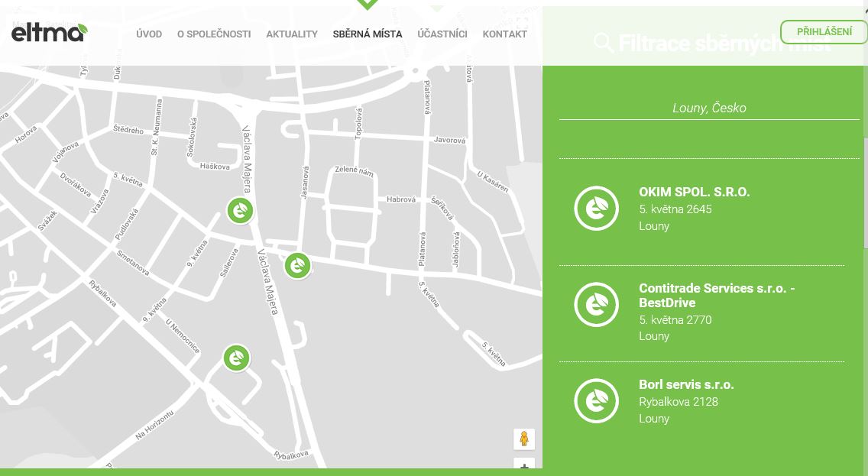Go to O SPOLEČNOSTI page
This screenshot has height=476, width=868.
(214, 34)
